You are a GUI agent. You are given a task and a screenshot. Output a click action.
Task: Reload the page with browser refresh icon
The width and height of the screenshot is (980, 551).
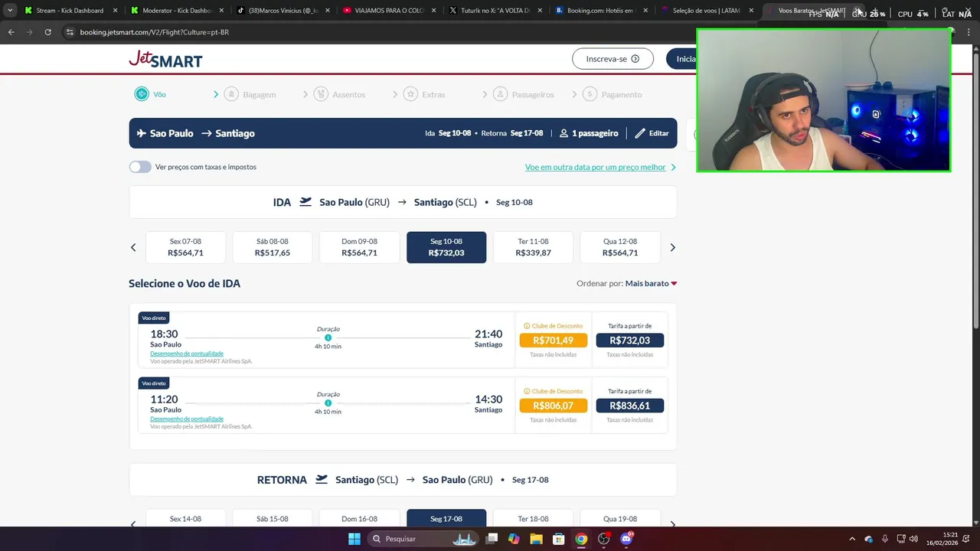47,32
